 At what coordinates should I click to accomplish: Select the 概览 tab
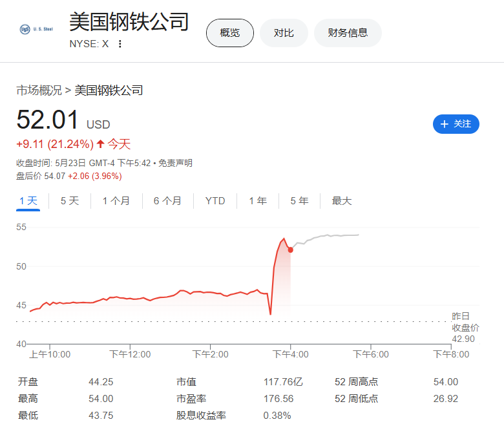(x=230, y=33)
